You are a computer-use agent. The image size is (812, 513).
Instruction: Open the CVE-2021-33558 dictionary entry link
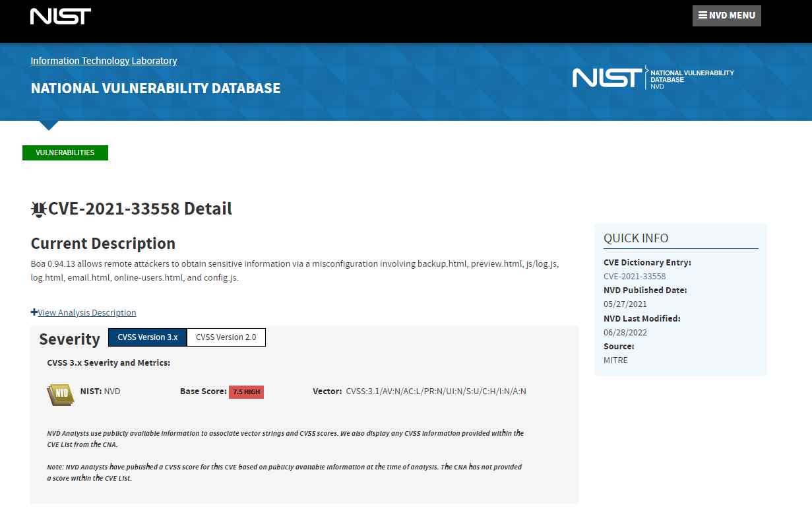click(635, 277)
